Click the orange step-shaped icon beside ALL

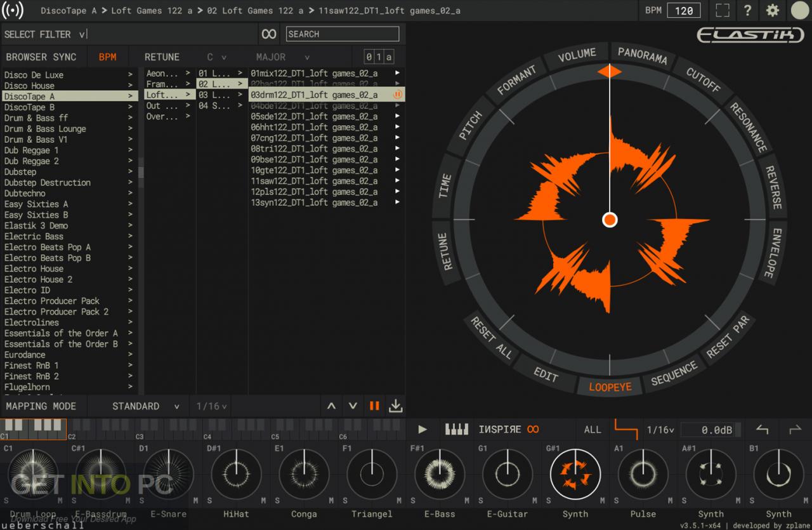tap(626, 430)
